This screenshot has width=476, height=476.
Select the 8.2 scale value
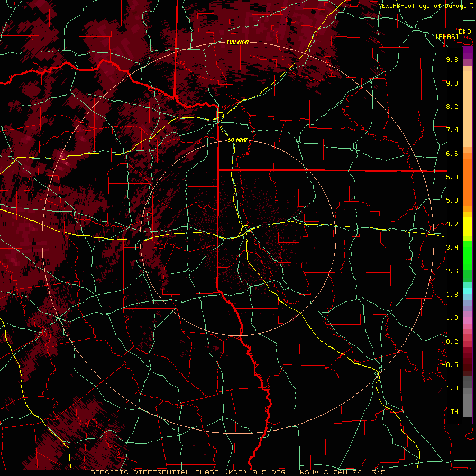click(452, 107)
